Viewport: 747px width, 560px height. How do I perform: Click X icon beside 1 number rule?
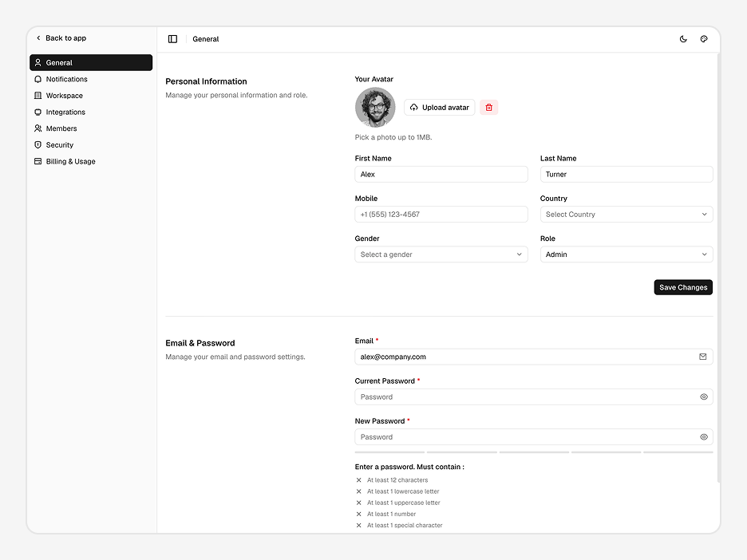point(358,515)
